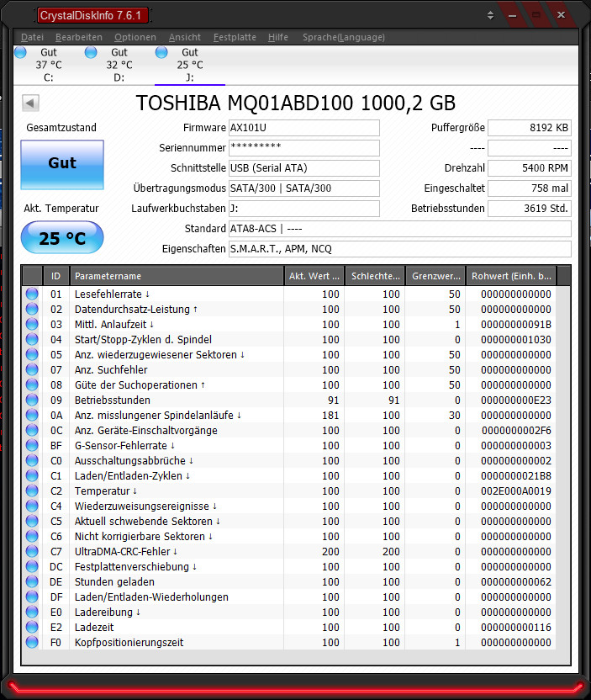Click status icon for Aktuell schwebende Sektoren
The width and height of the screenshot is (591, 700).
point(32,522)
